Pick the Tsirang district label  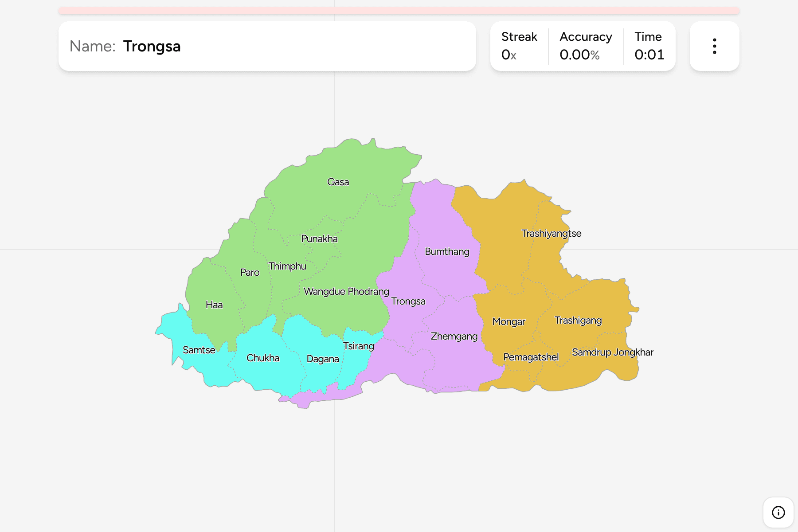(359, 346)
